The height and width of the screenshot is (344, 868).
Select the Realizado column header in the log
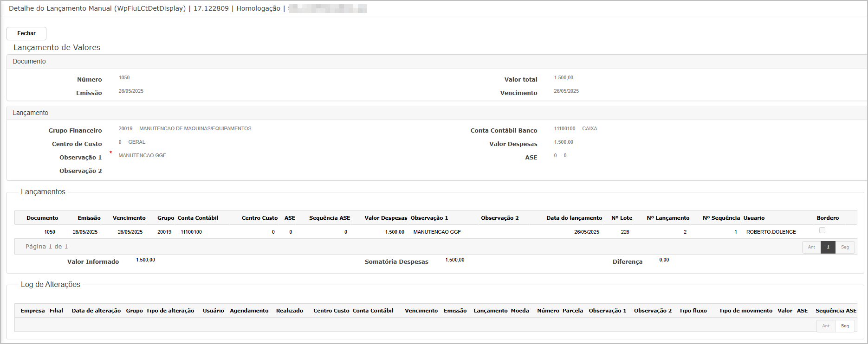click(289, 311)
